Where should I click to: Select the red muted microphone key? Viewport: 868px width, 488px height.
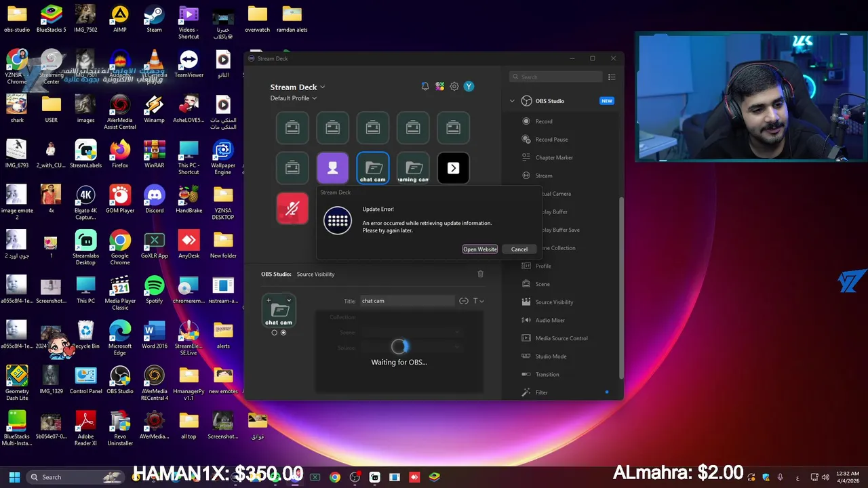coord(292,208)
